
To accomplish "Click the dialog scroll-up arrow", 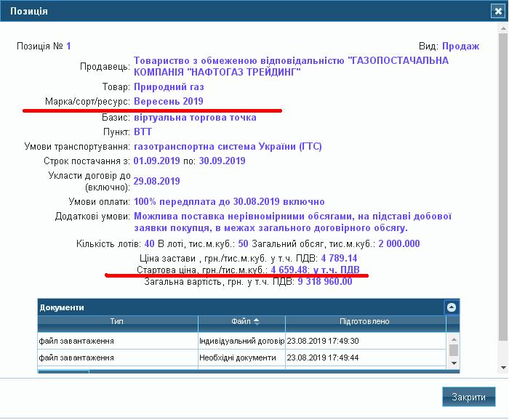I will (x=503, y=28).
